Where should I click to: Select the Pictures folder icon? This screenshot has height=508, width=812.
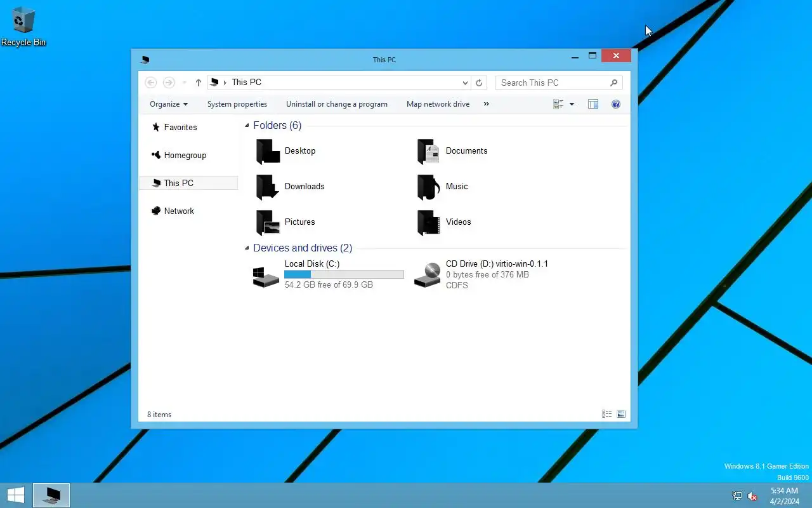268,222
